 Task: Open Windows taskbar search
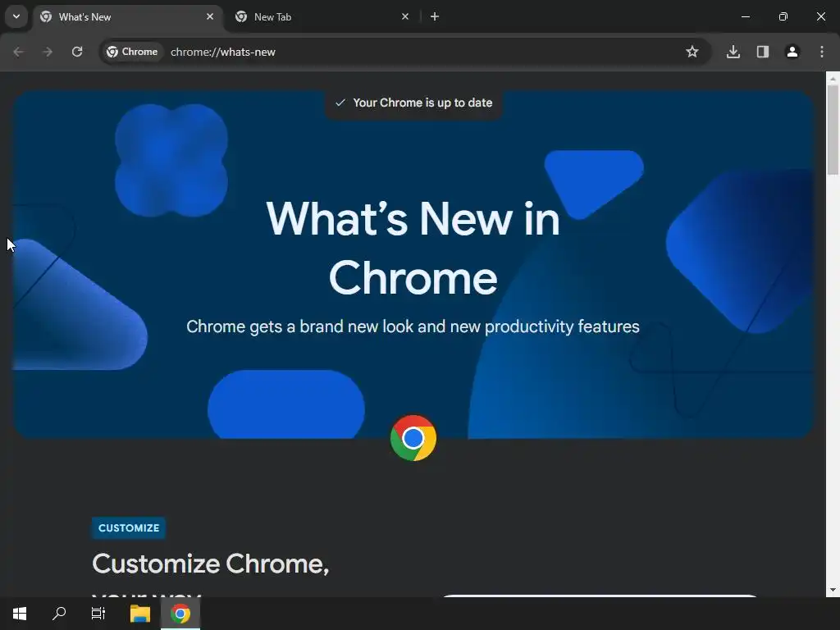point(59,614)
